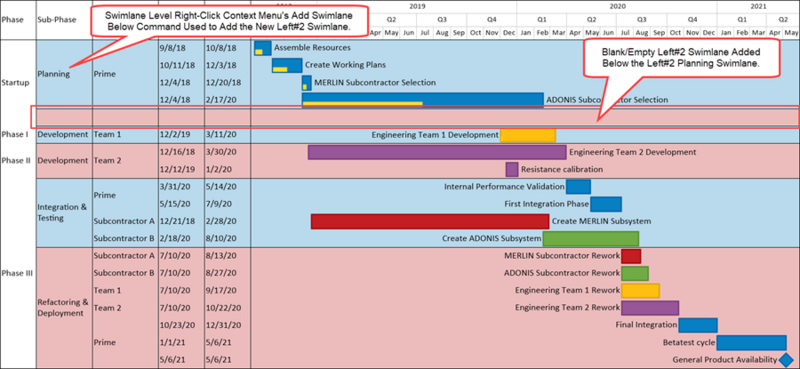Click the green ADONIS Subcontractor Rework bar
The width and height of the screenshot is (800, 369).
pyautogui.click(x=635, y=274)
